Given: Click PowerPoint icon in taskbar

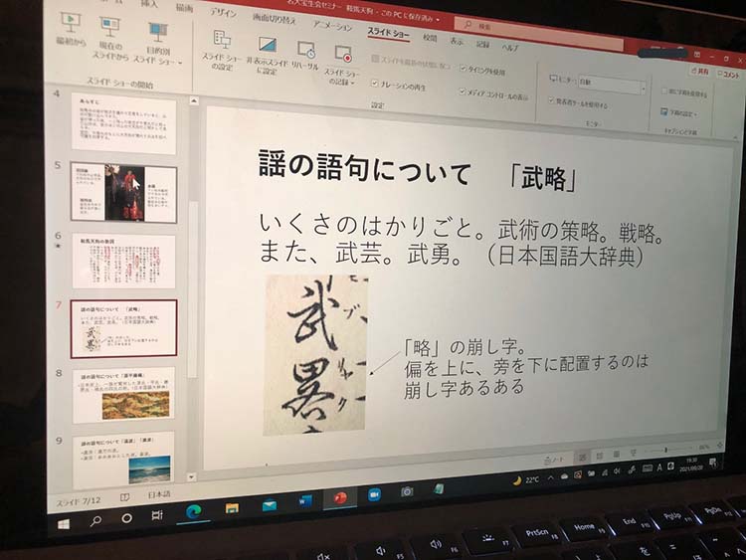Looking at the screenshot, I should coord(340,498).
